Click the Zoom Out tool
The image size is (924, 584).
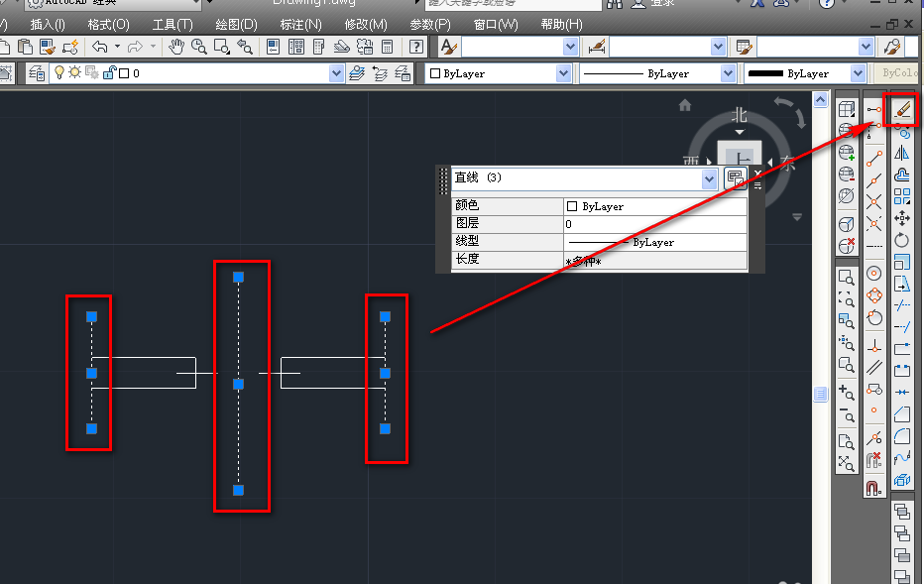click(847, 415)
